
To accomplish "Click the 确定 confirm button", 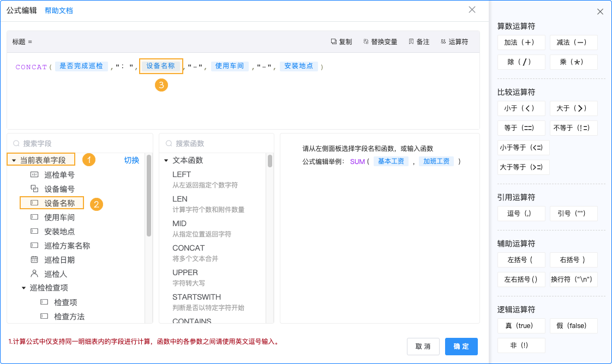I will pos(461,346).
